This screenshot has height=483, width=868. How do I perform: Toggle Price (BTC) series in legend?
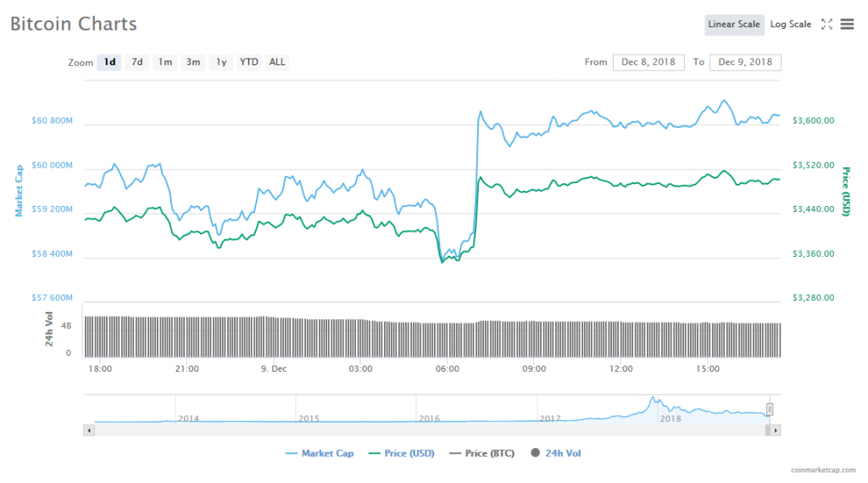[482, 453]
